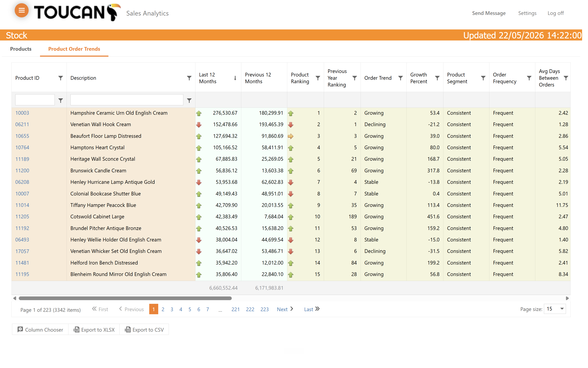The width and height of the screenshot is (588, 368).
Task: Click Export to XLSX label
Action: (x=98, y=330)
